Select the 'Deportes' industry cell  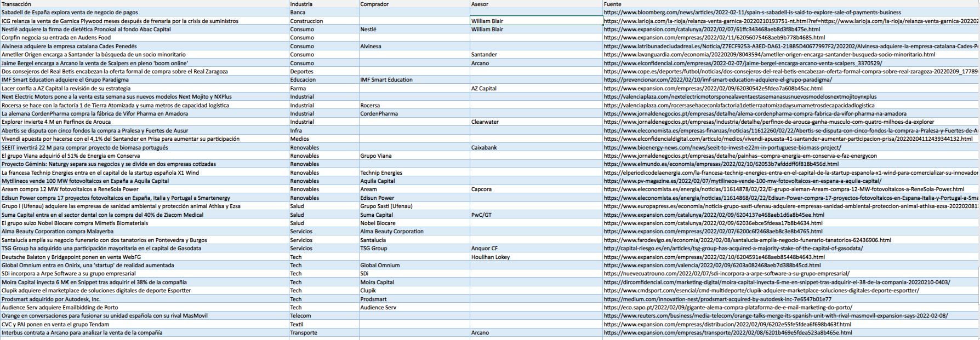pyautogui.click(x=324, y=72)
